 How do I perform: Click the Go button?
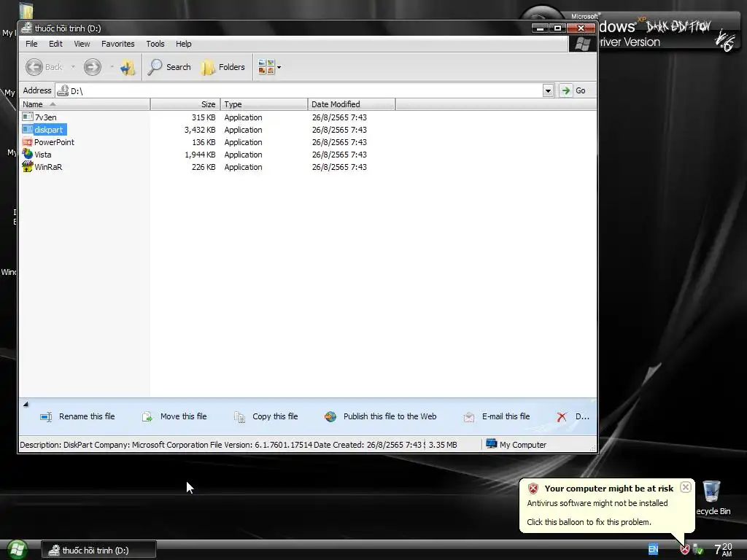coord(573,90)
